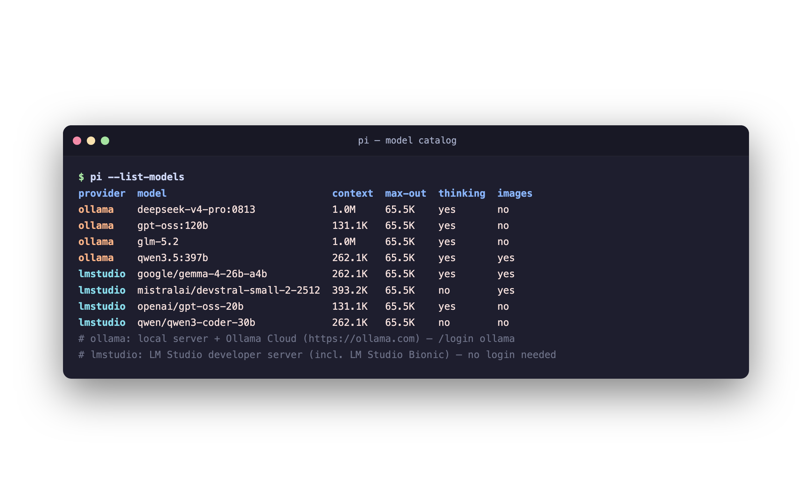Click images 'no' for qwen3-coder-30b

(503, 323)
